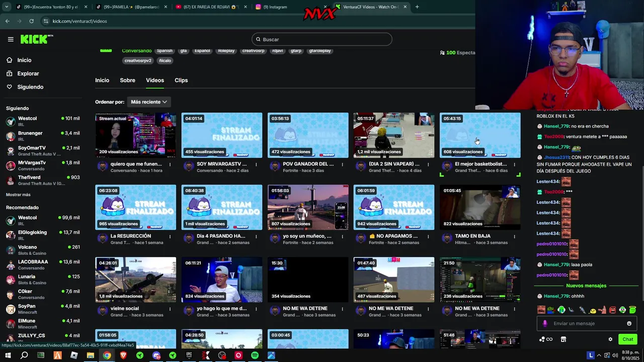Screen dimensions: 644x362
Task: Open Volcano recommended channel
Action: pyautogui.click(x=43, y=250)
